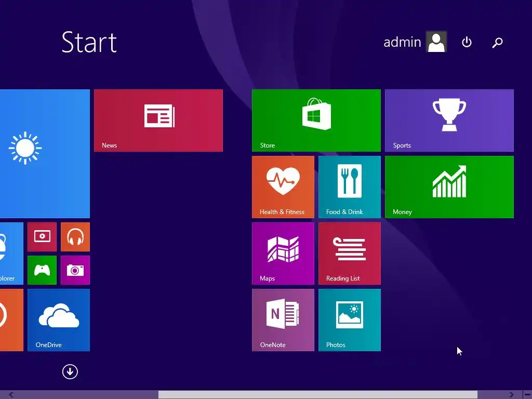Open the Money tile

449,187
